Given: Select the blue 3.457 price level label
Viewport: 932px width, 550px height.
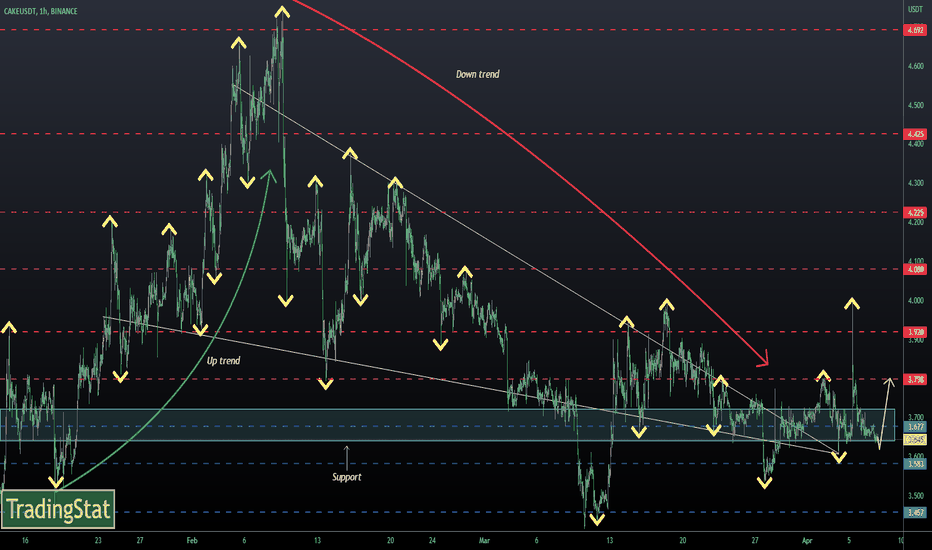Looking at the screenshot, I should pyautogui.click(x=915, y=513).
